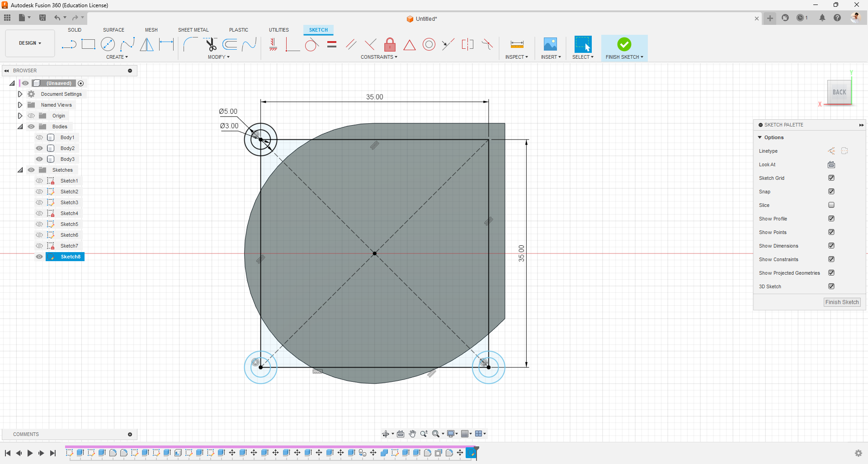Select the 2-Point Rectangle tool
The height and width of the screenshot is (464, 868).
88,44
